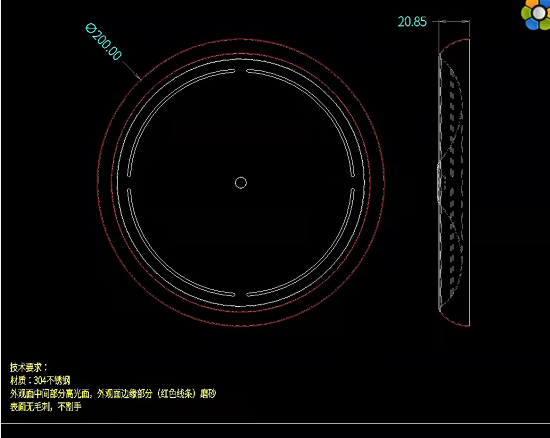The height and width of the screenshot is (438, 550).
Task: Select the dashed hidden lines in side view
Action: (452, 182)
